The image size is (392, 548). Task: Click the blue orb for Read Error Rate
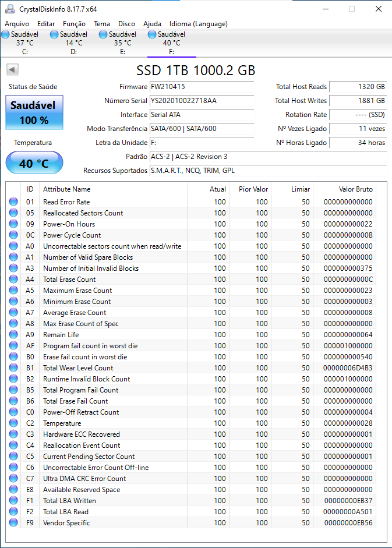tap(13, 201)
